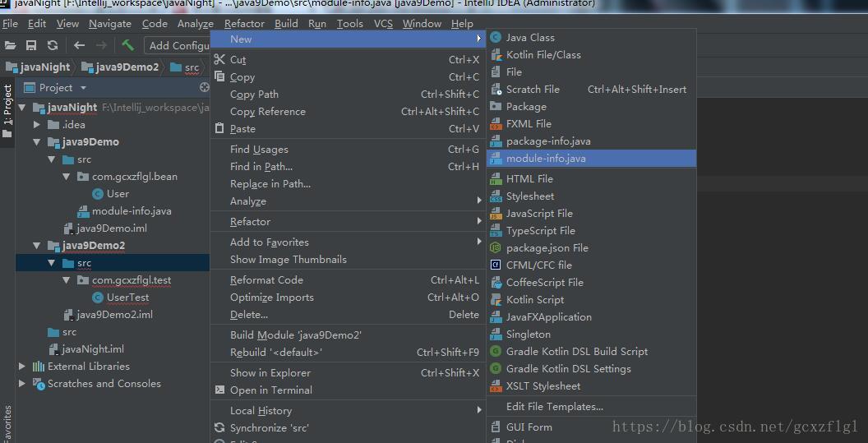
Task: Open the 1: Project side tool tab
Action: tap(7, 111)
